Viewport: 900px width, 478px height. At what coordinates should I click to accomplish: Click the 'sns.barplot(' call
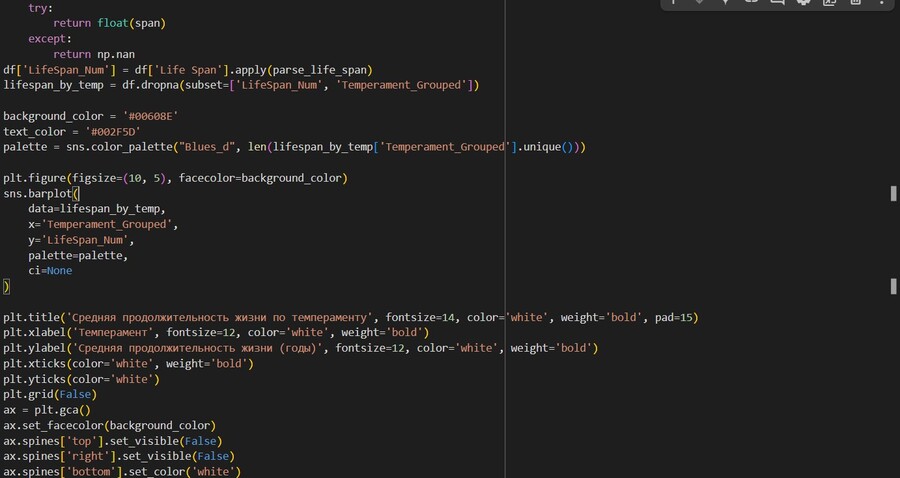[41, 194]
